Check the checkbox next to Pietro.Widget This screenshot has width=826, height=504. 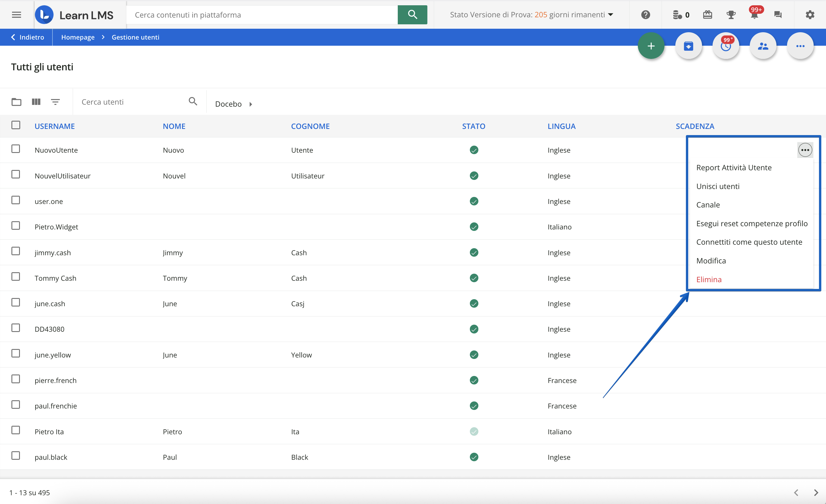click(16, 225)
